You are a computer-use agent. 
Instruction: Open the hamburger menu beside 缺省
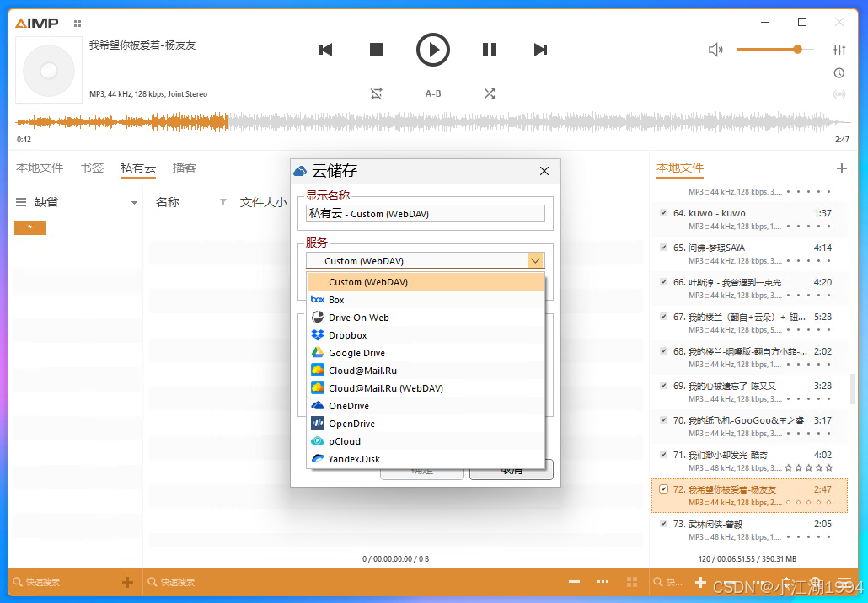[21, 202]
